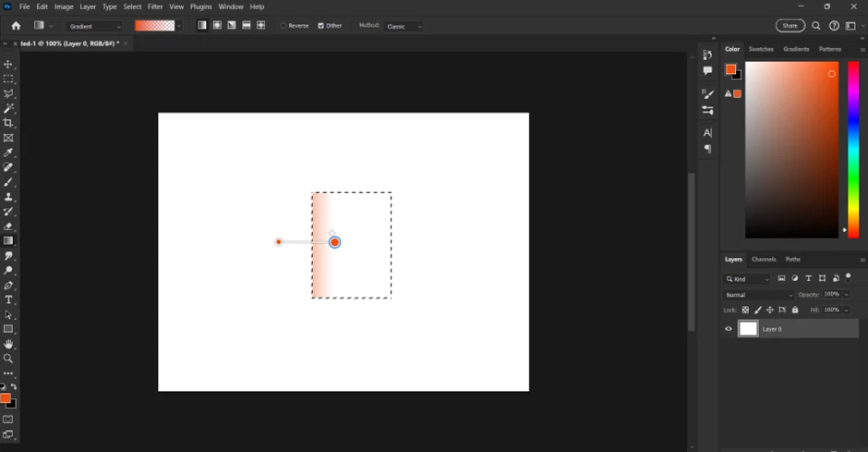
Task: Choose Reflected Gradient style
Action: [x=247, y=26]
